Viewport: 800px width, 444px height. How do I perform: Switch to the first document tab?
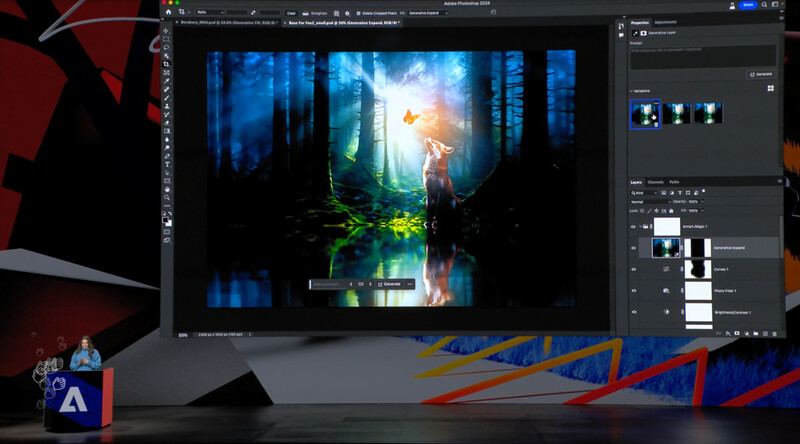228,22
